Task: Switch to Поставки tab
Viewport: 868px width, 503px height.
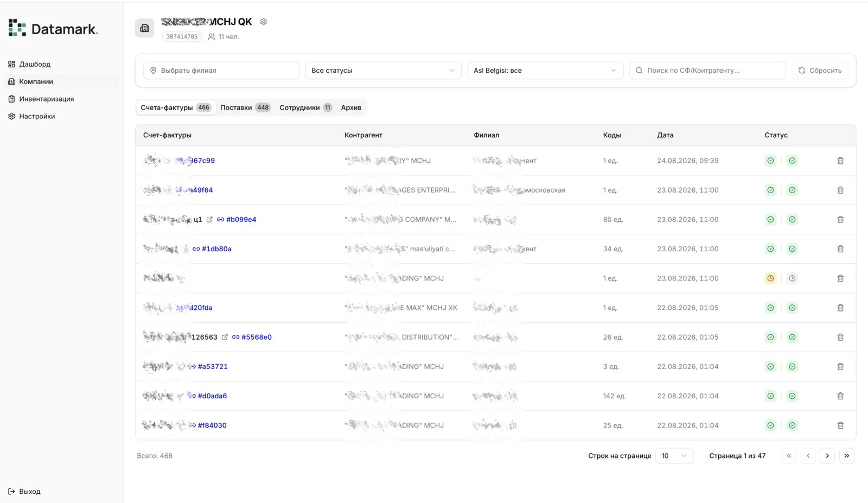Action: (245, 107)
